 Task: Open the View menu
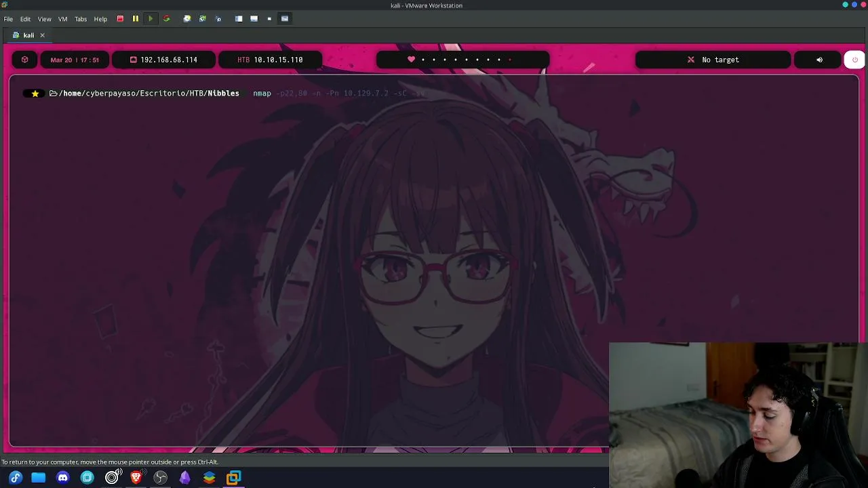click(44, 19)
